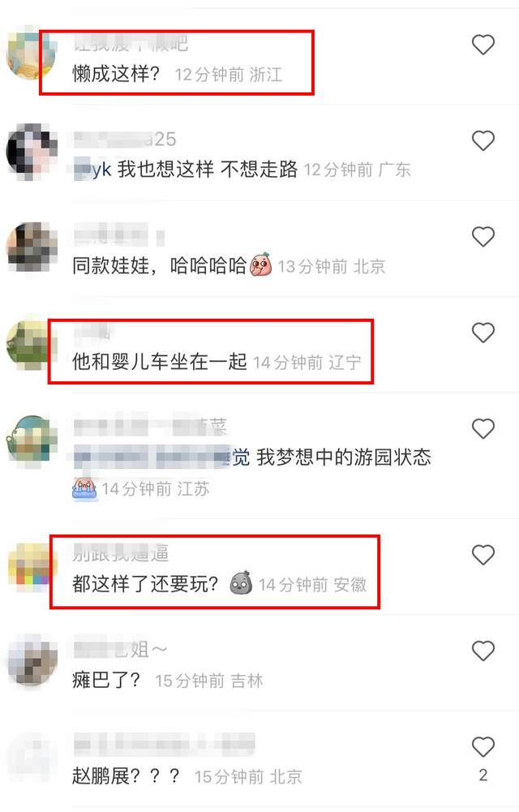Like the comment "懒成这样?"
The height and width of the screenshot is (812, 519).
[x=483, y=45]
